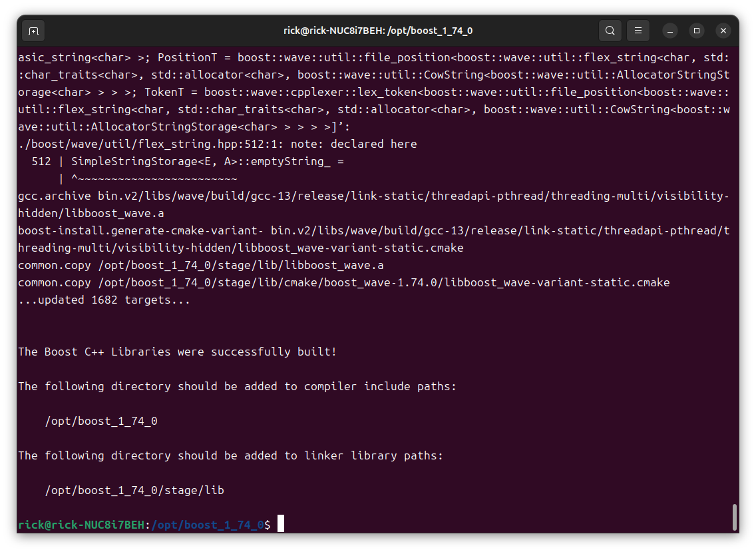The image size is (756, 552).
Task: Click the '512 | SimpleStringStorage' code line
Action: tap(188, 162)
